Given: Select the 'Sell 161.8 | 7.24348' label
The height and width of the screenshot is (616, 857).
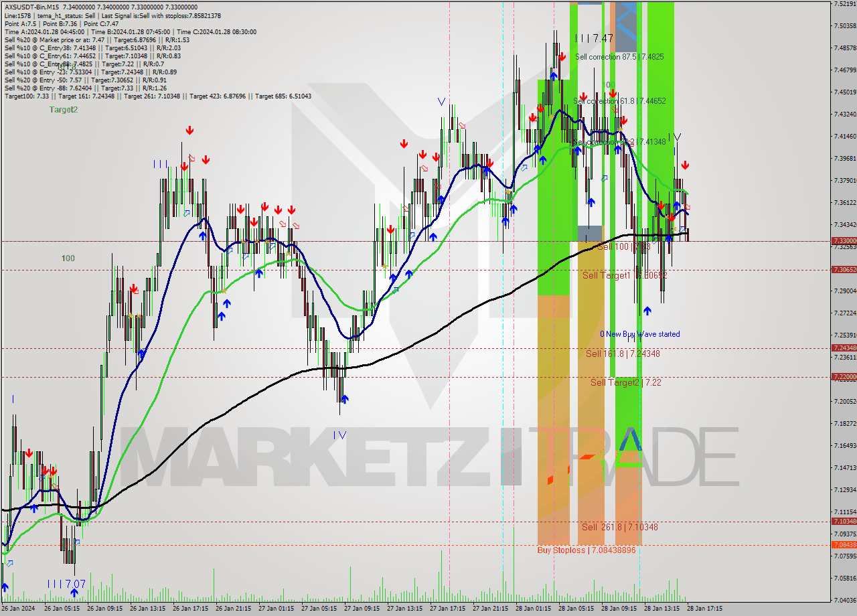Looking at the screenshot, I should (623, 354).
